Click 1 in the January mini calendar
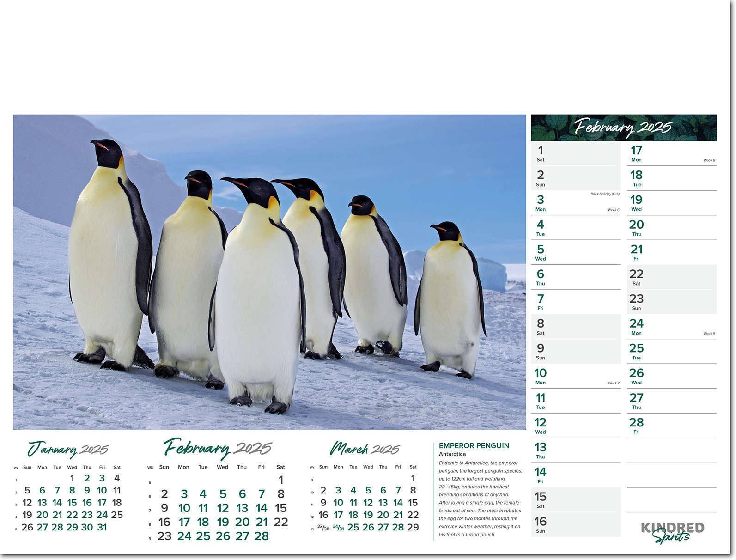The height and width of the screenshot is (560, 736). click(72, 478)
